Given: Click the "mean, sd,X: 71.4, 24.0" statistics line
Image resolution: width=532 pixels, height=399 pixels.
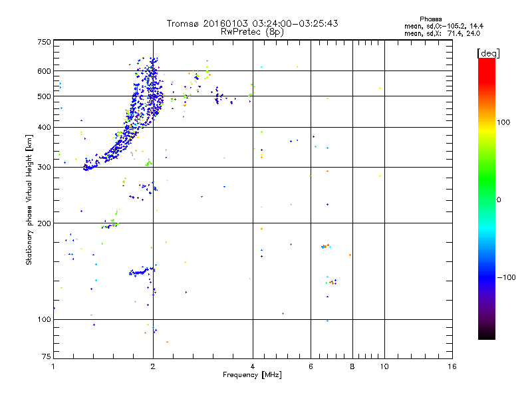Looking at the screenshot, I should 442,34.
